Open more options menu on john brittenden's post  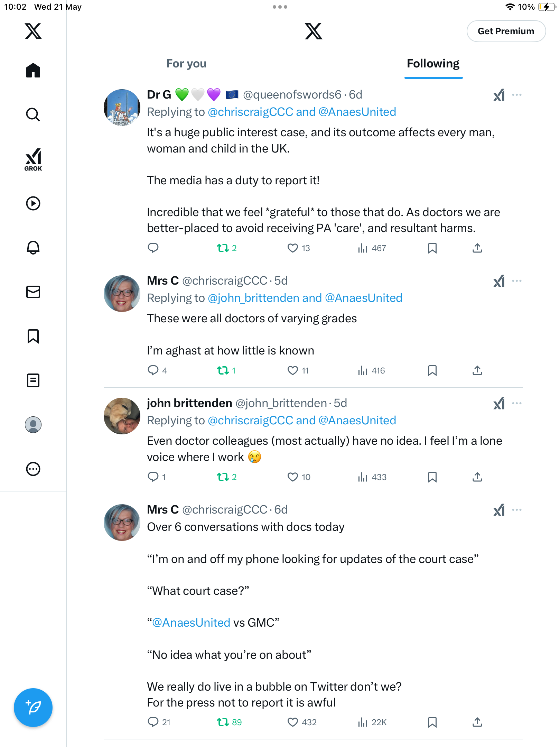coord(517,403)
